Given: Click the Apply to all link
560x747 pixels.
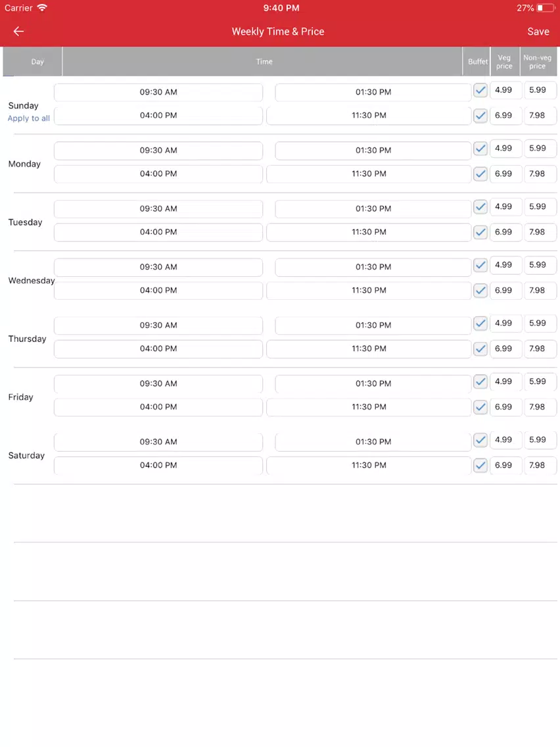Looking at the screenshot, I should click(x=28, y=118).
